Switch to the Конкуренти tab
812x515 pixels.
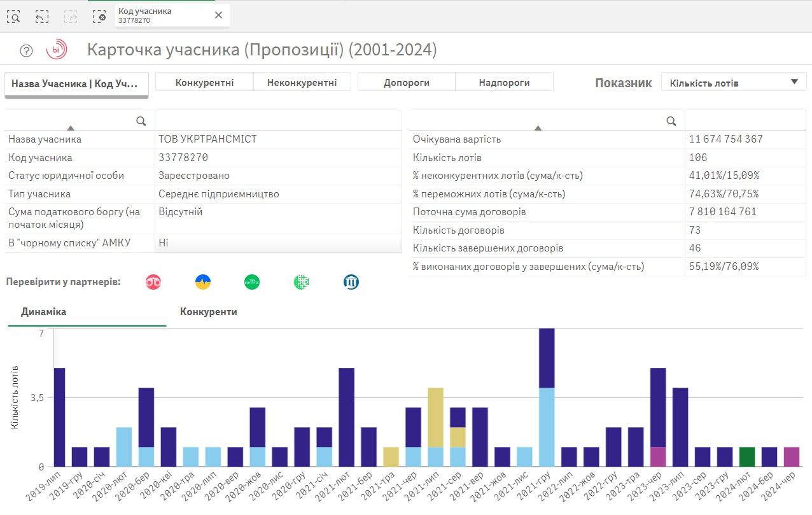208,312
